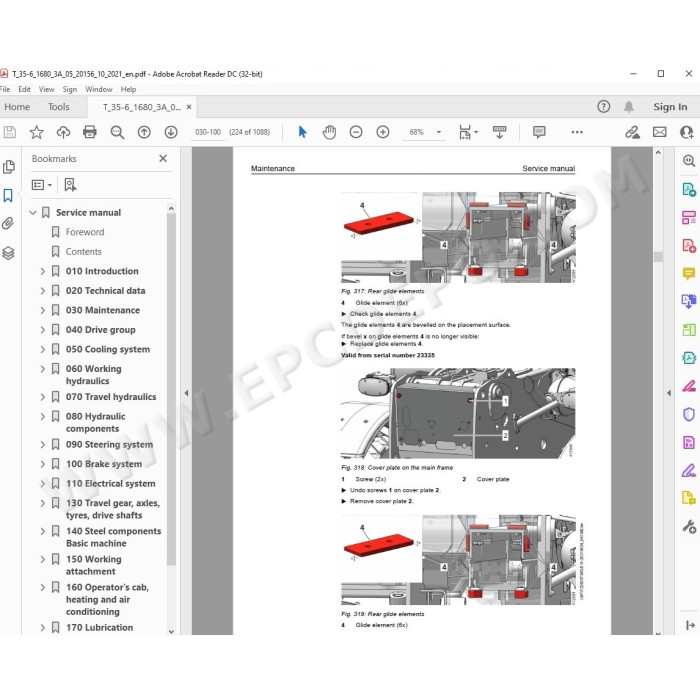Select the arrow Selection tool
Image resolution: width=700 pixels, height=700 pixels.
tap(302, 132)
